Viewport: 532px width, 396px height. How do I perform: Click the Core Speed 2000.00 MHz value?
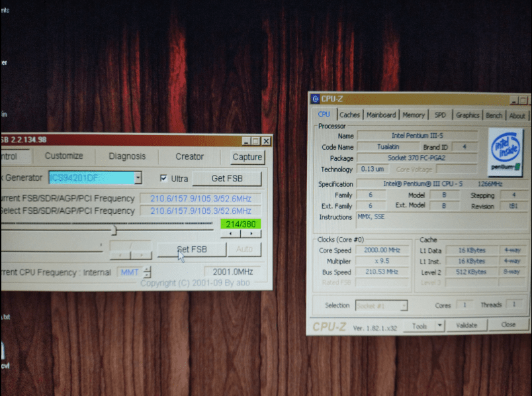pos(382,250)
